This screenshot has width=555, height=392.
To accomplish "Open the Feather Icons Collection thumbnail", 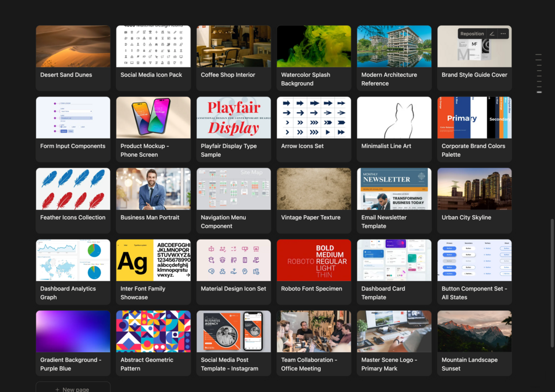I will coord(73,189).
